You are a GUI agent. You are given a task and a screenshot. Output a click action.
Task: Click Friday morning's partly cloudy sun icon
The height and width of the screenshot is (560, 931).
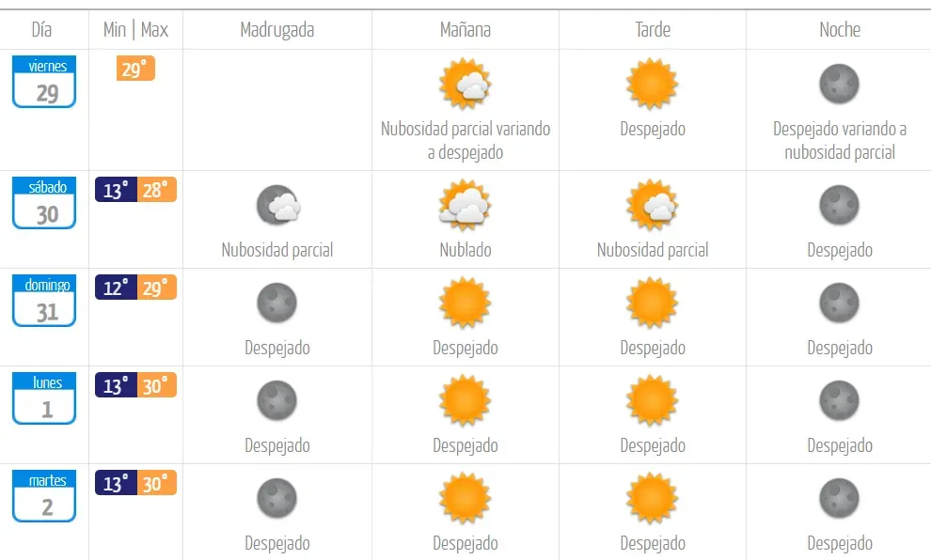pyautogui.click(x=465, y=85)
